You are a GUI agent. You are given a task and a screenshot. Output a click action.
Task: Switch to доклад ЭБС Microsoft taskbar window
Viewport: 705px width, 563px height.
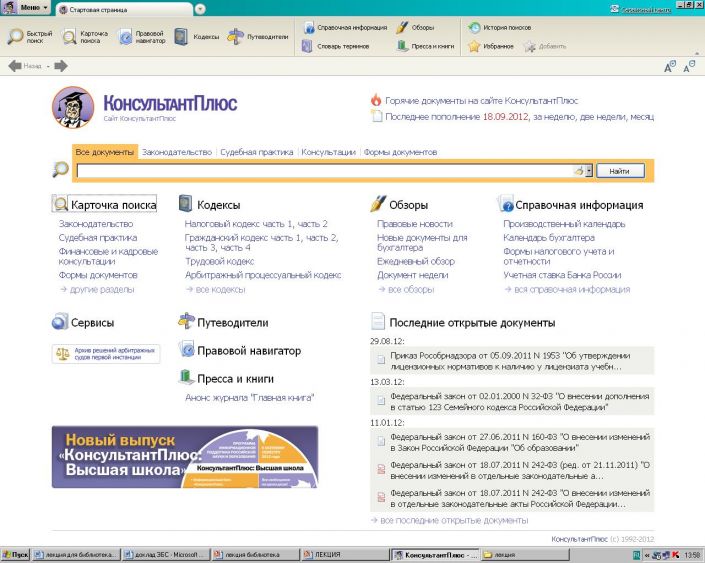pyautogui.click(x=165, y=555)
